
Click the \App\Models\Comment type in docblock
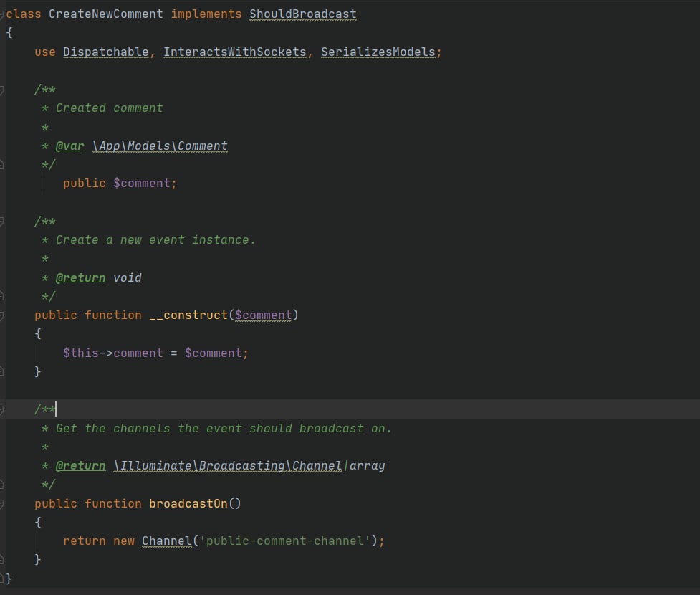pyautogui.click(x=160, y=146)
